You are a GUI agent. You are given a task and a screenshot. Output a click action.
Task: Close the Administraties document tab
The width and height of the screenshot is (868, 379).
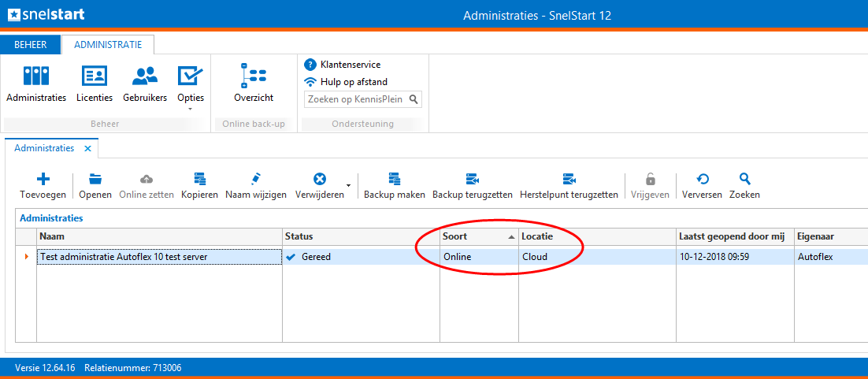(88, 148)
